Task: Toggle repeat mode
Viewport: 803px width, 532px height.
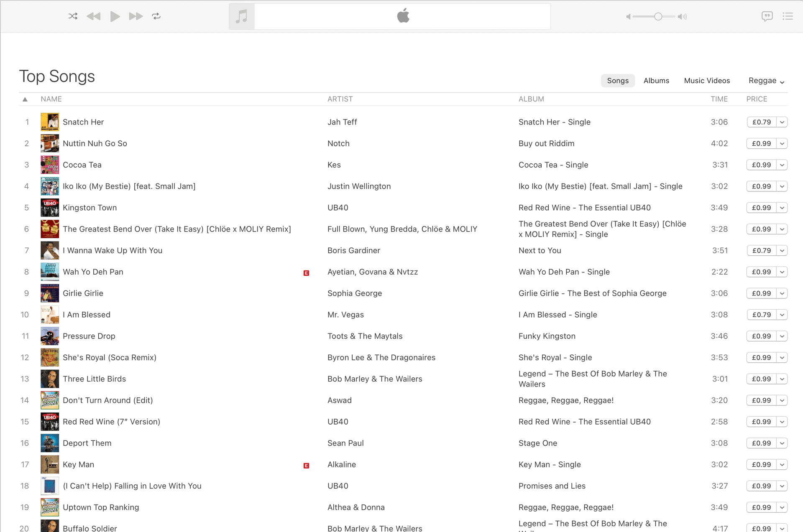Action: pos(156,16)
